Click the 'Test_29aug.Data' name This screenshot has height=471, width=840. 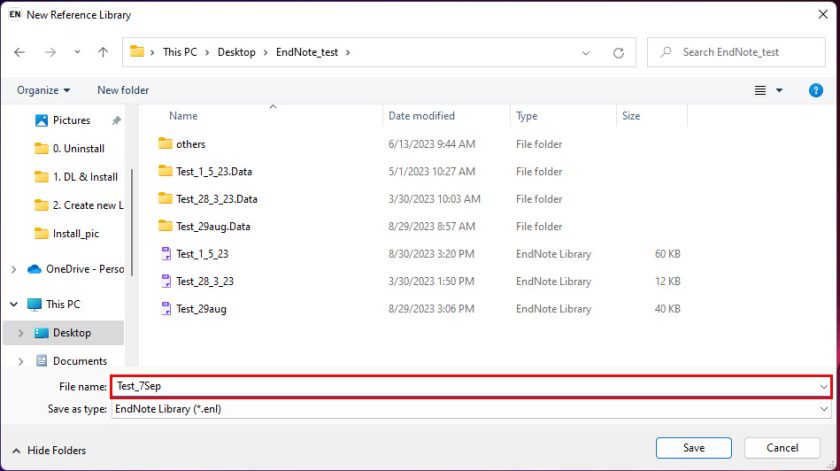[x=213, y=227]
